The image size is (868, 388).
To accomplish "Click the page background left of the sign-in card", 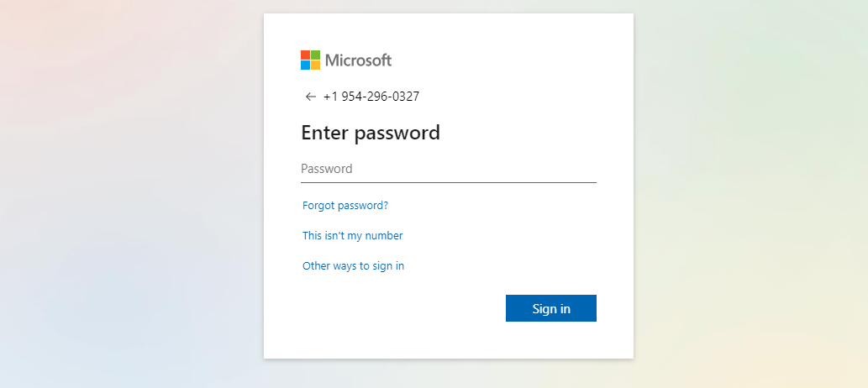I will pyautogui.click(x=126, y=193).
